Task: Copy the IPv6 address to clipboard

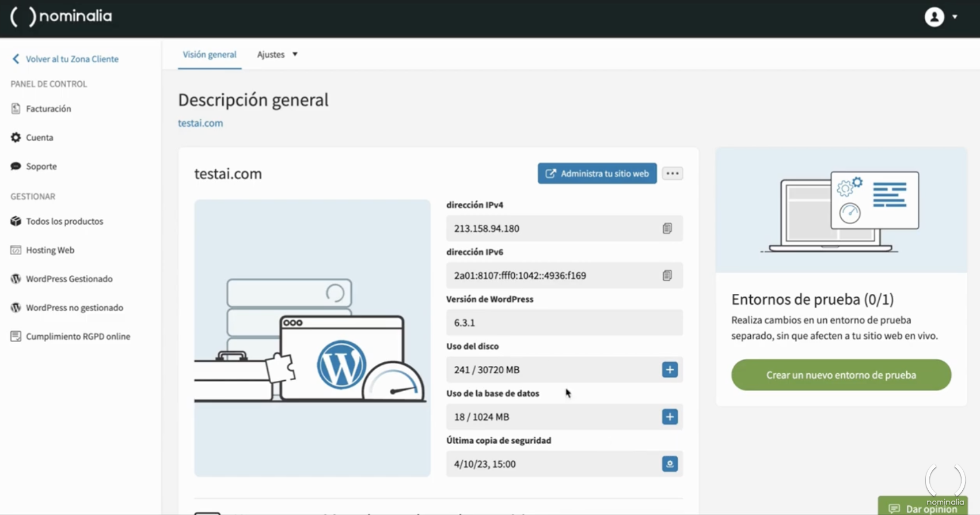Action: tap(667, 276)
